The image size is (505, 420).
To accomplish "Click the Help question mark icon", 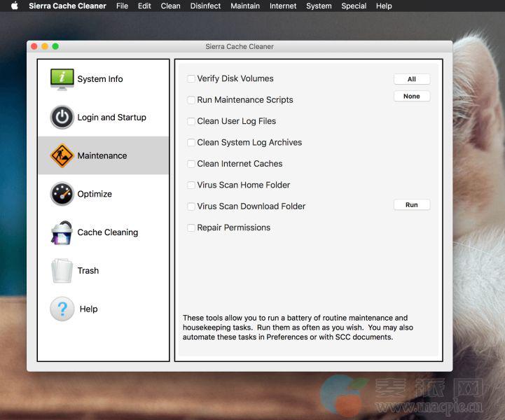I will coord(62,309).
